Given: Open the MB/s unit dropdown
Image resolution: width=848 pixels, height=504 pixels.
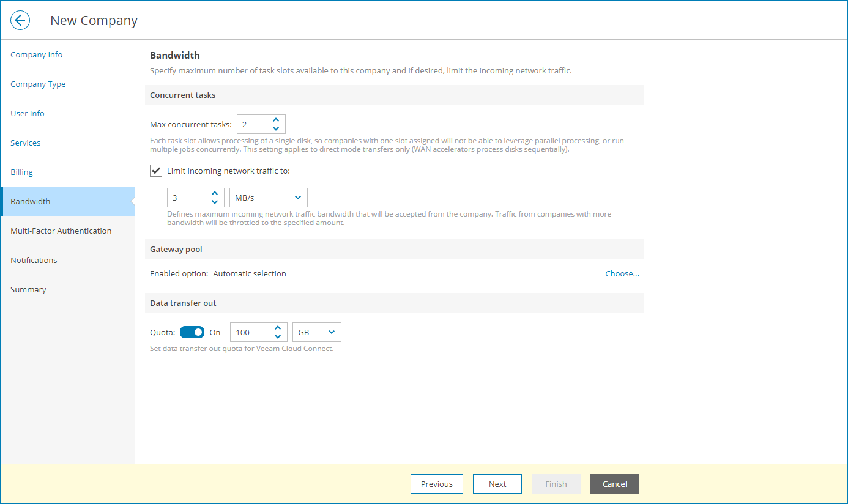Looking at the screenshot, I should click(268, 197).
